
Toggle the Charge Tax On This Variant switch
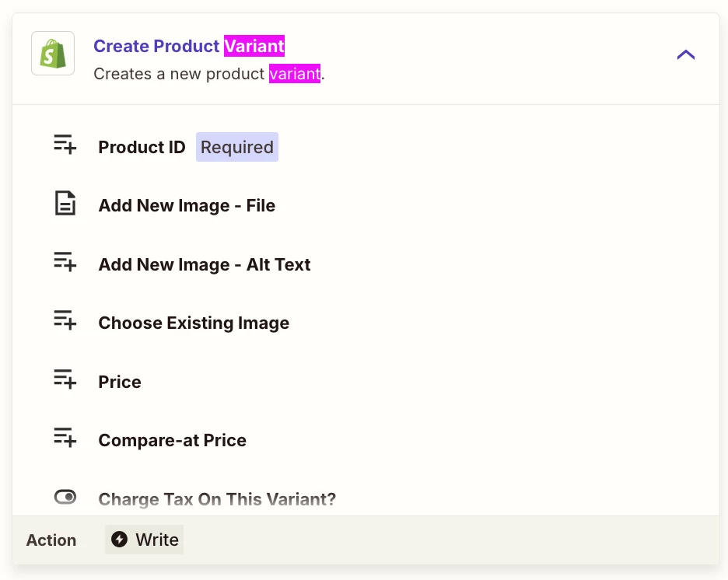65,497
